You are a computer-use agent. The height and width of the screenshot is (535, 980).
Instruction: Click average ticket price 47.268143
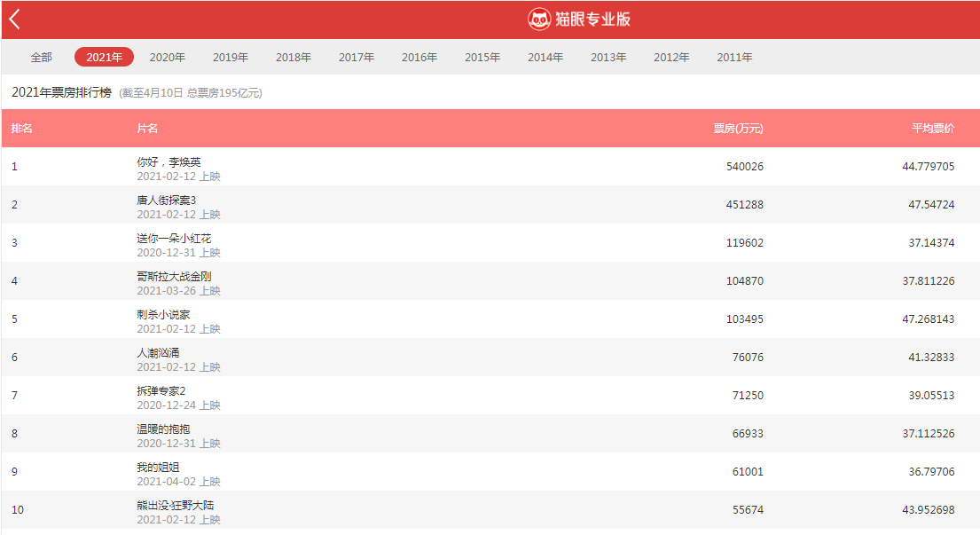pyautogui.click(x=929, y=319)
